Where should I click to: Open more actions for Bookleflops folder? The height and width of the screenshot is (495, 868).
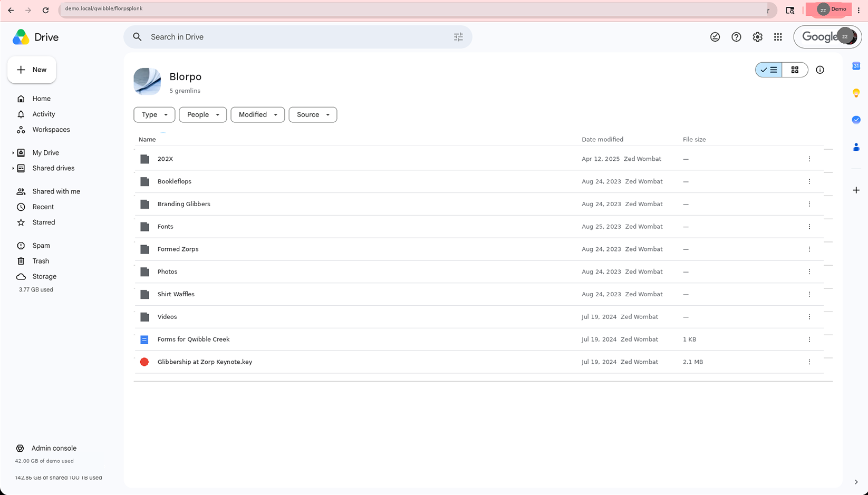pyautogui.click(x=809, y=181)
